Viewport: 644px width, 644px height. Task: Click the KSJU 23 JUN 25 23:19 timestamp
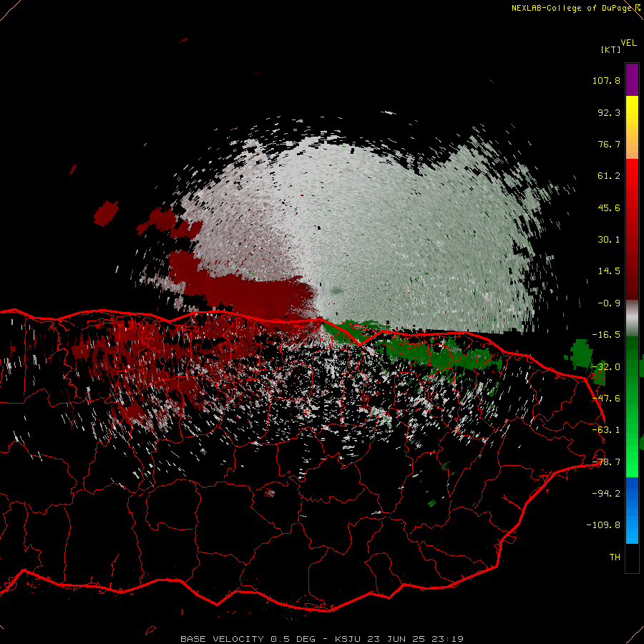399,639
